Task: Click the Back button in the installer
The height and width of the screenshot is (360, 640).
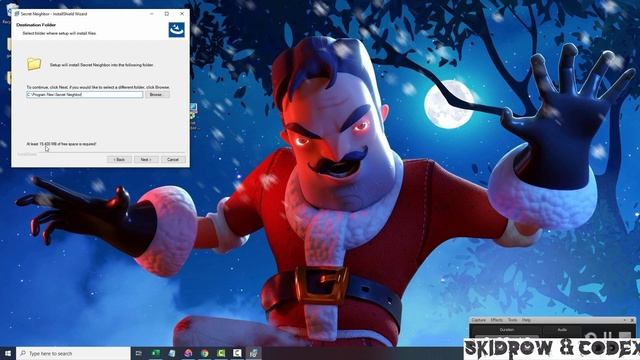Action: [x=119, y=159]
